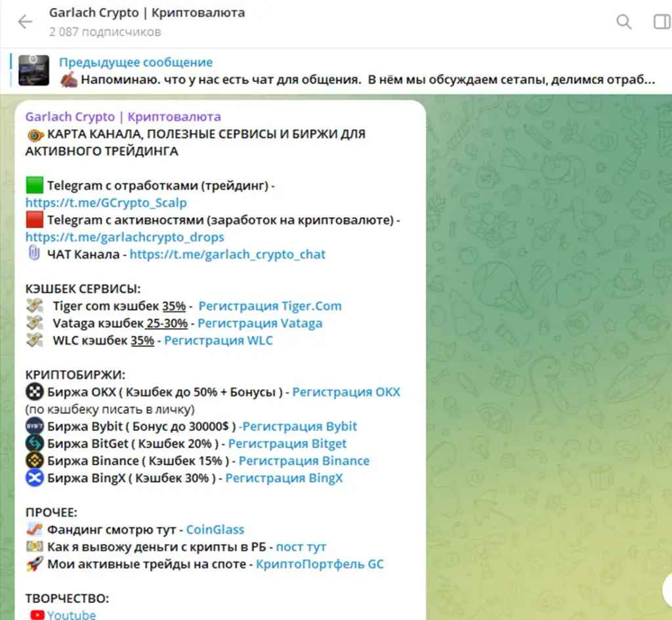The height and width of the screenshot is (620, 672).
Task: Go back using the arrow icon
Action: tap(25, 22)
